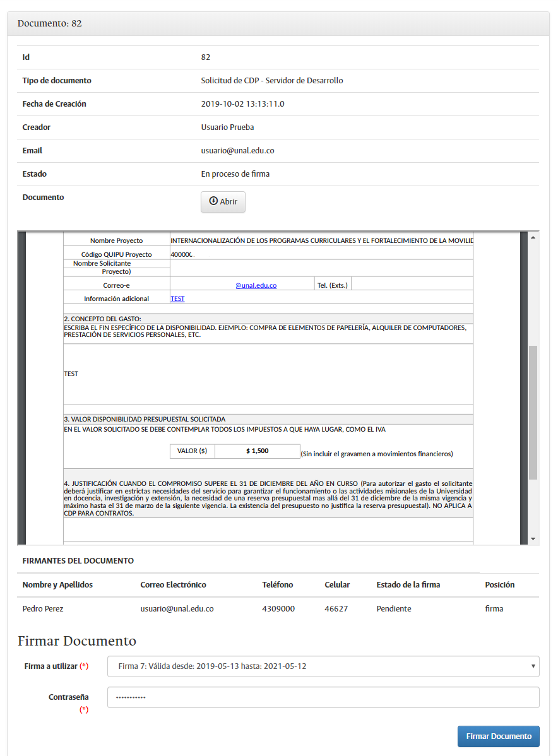Click the Email value in the details table
This screenshot has height=756, width=558.
[238, 151]
